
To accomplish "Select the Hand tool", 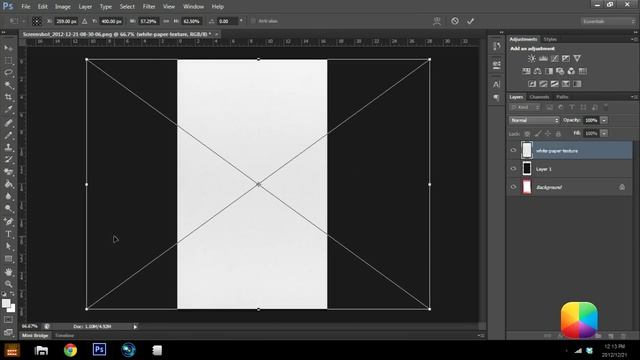I will pyautogui.click(x=8, y=272).
